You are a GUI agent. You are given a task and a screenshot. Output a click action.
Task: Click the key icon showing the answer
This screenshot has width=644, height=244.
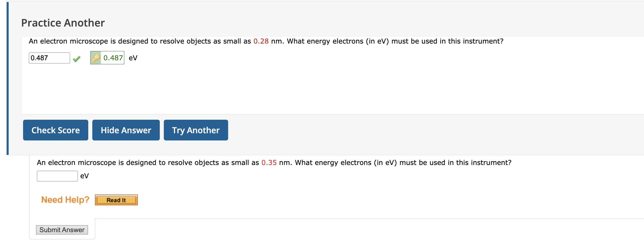96,57
